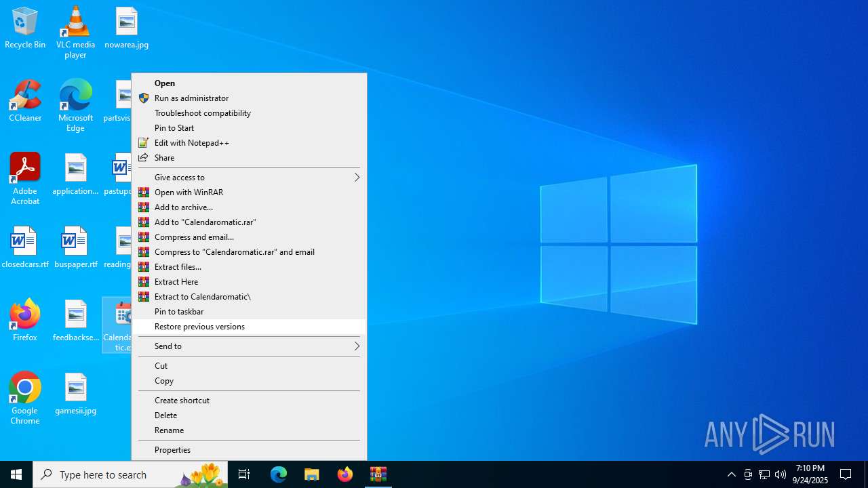Select Compress and email...

pos(249,237)
